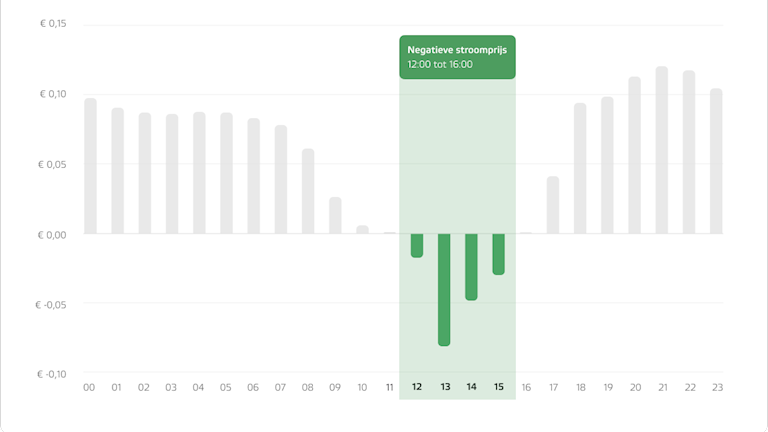The width and height of the screenshot is (768, 432).
Task: Click the green bar for hour 14
Action: pos(471,266)
